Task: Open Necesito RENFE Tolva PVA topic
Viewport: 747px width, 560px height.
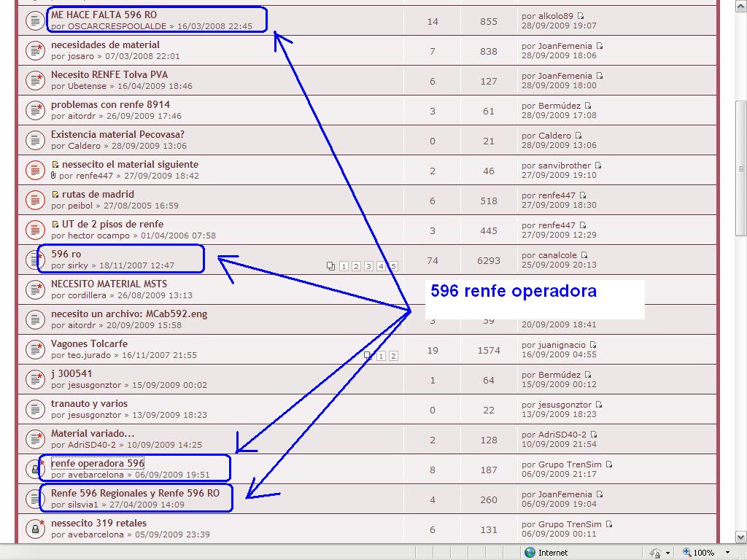Action: pyautogui.click(x=109, y=74)
